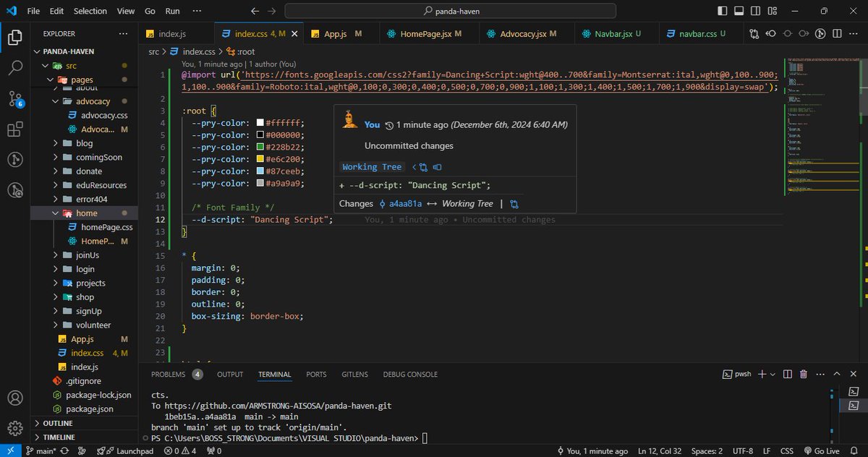Open notifications bell in status bar

click(x=855, y=450)
